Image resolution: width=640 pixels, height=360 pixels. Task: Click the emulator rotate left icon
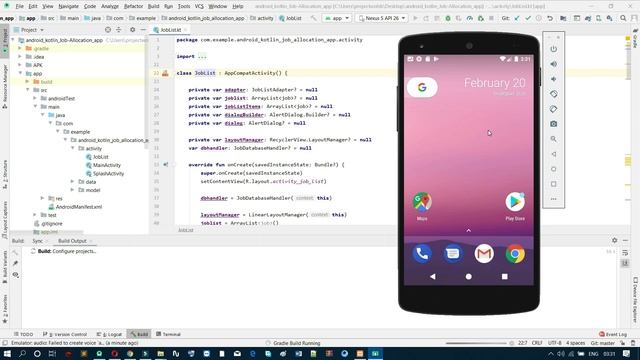pyautogui.click(x=553, y=94)
